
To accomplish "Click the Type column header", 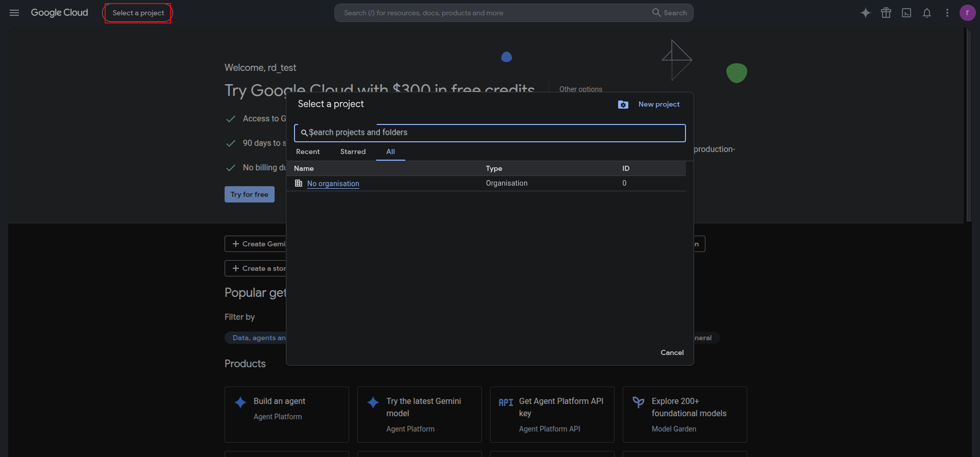I will point(494,168).
